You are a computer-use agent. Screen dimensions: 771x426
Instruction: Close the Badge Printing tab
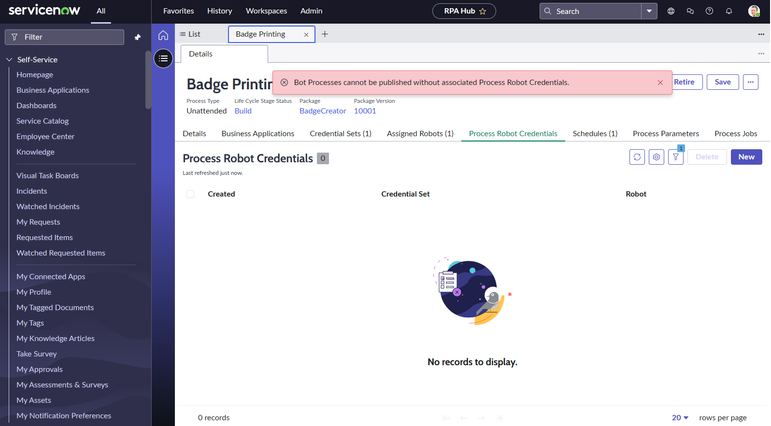[x=306, y=34]
